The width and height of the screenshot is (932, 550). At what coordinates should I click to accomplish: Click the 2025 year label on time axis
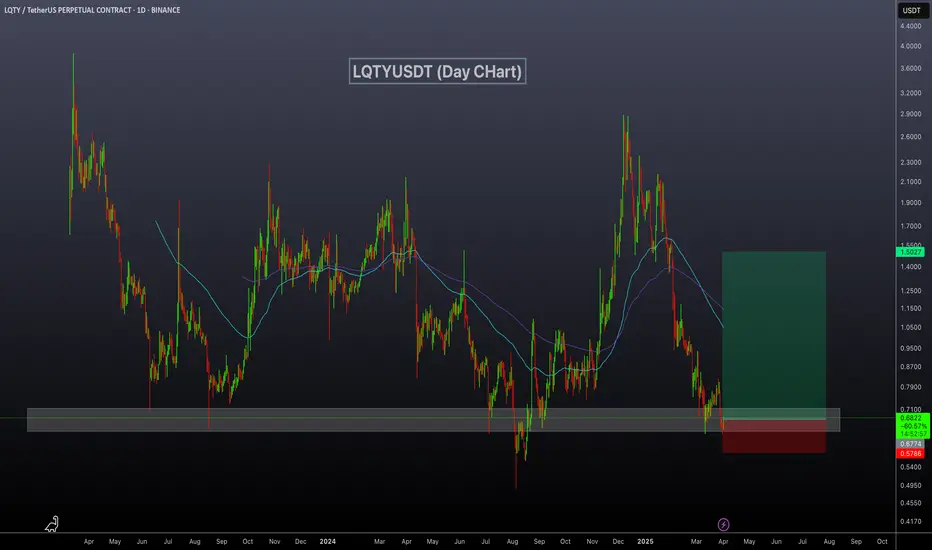coord(645,542)
